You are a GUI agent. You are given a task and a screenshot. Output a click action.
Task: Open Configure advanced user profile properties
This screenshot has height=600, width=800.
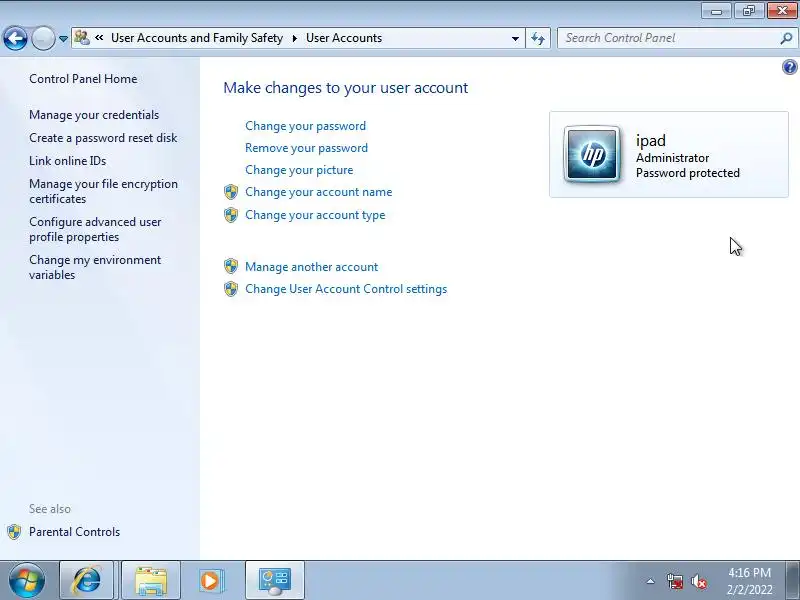(x=95, y=230)
